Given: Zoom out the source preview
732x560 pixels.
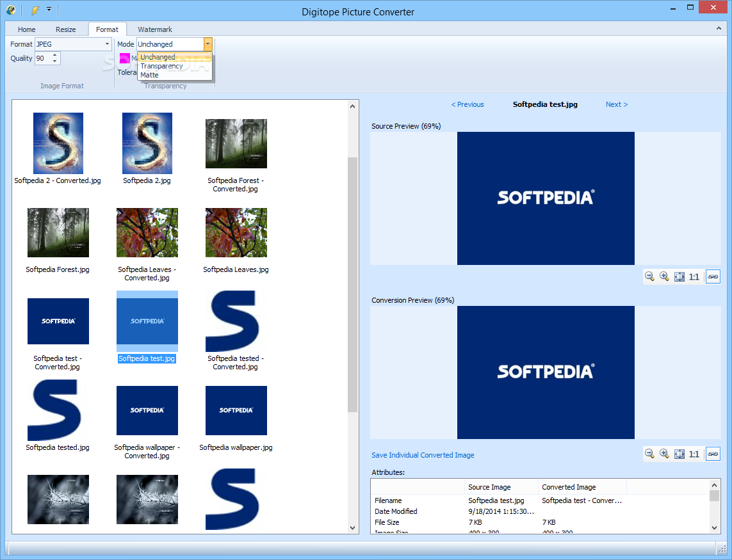Looking at the screenshot, I should tap(649, 276).
